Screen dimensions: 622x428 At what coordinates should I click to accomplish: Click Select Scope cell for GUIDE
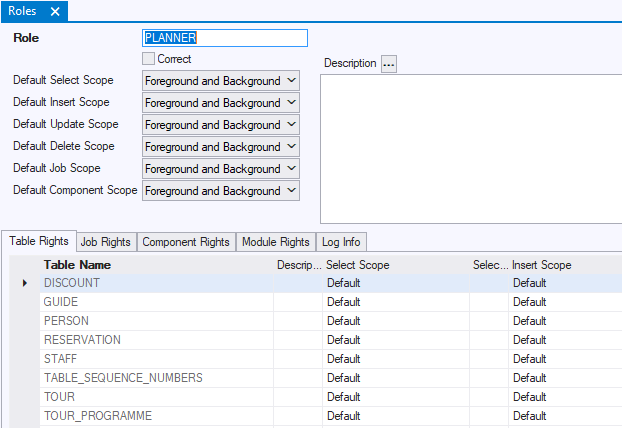coord(396,302)
